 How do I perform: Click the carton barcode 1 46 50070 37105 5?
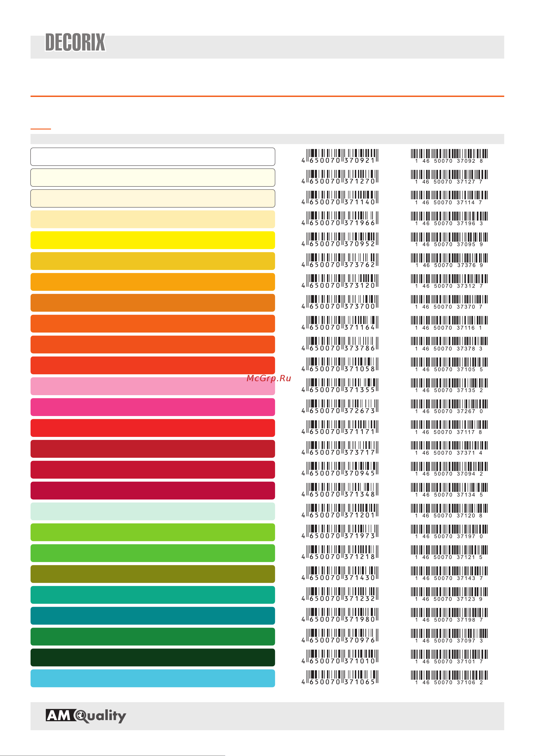449,365
